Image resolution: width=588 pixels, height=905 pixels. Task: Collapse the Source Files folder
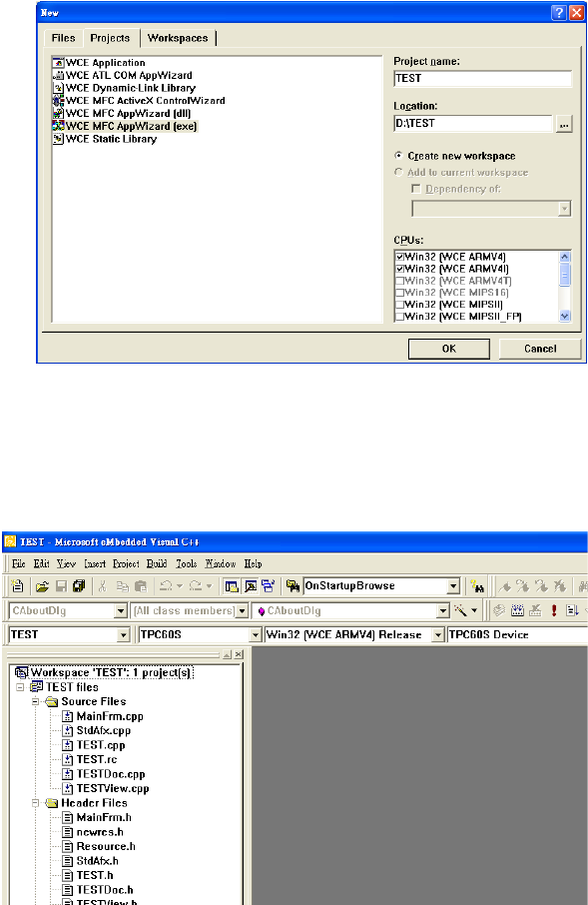(x=35, y=702)
